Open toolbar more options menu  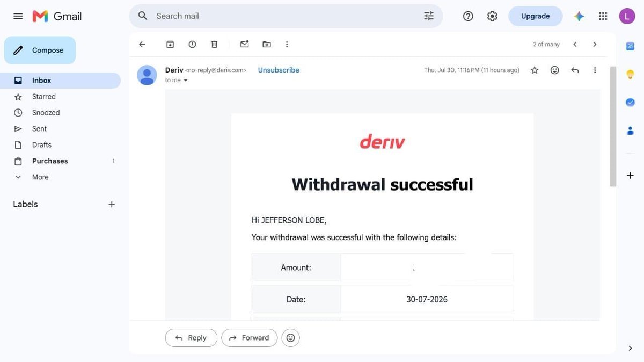287,44
